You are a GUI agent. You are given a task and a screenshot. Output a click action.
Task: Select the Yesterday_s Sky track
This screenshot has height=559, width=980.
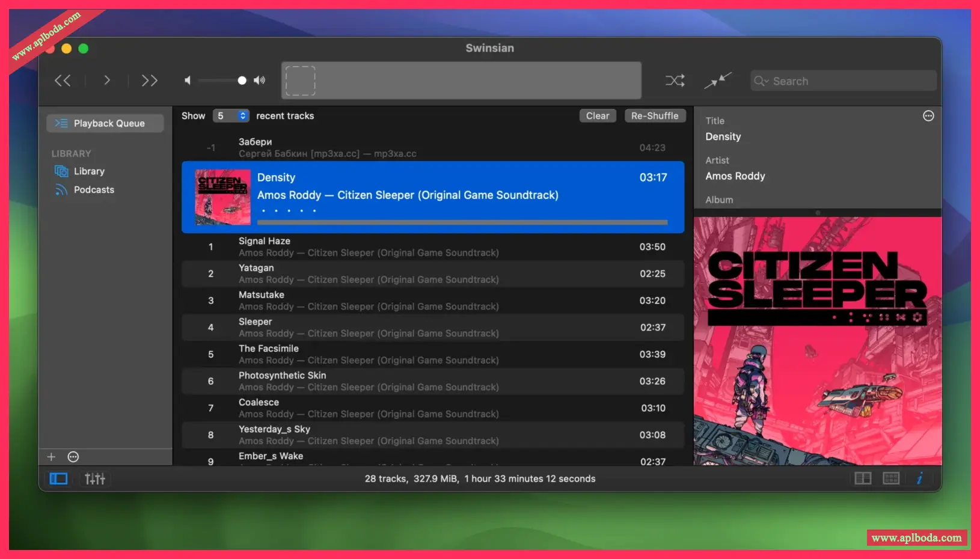tap(433, 435)
